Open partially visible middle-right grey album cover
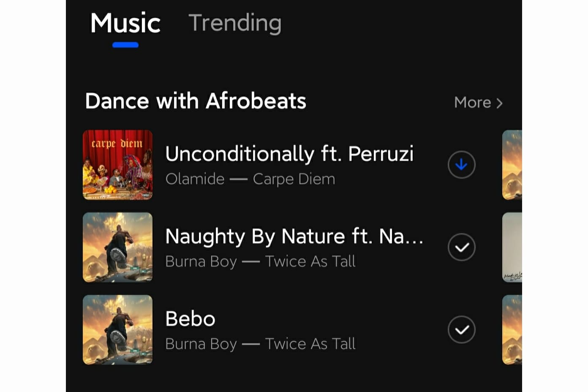Viewport: 588px width, 392px height. [512, 247]
